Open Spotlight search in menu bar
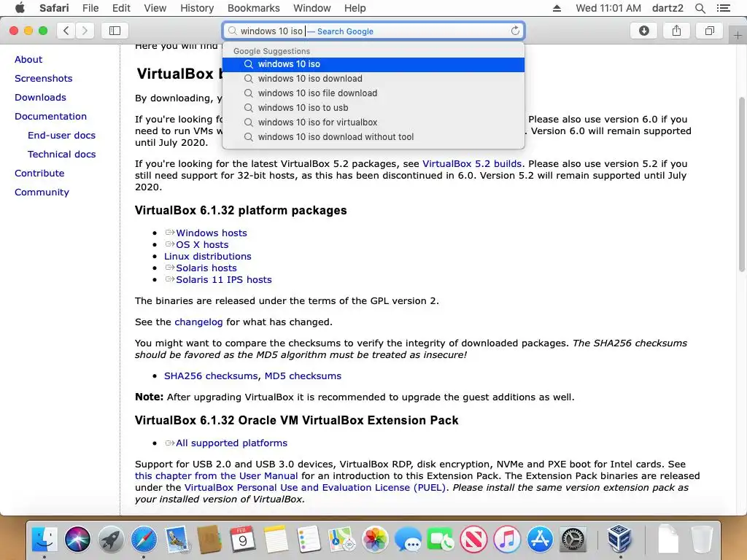747x560 pixels. pos(700,8)
